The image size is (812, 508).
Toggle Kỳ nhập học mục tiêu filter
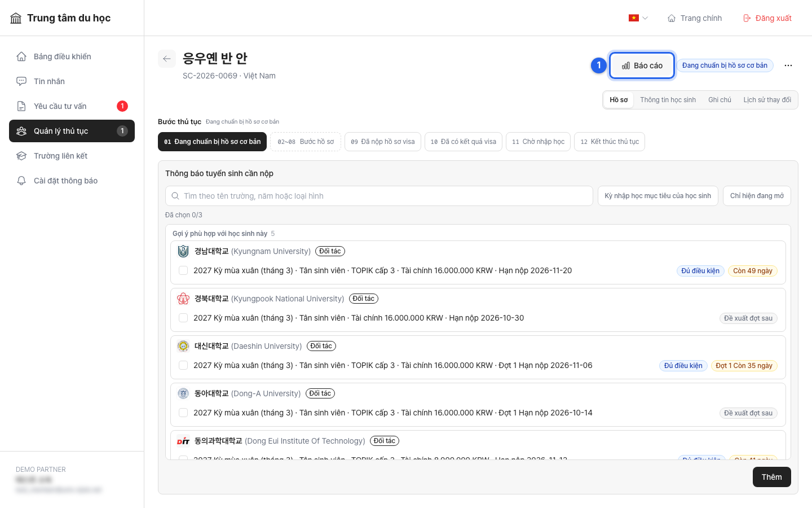coord(658,196)
